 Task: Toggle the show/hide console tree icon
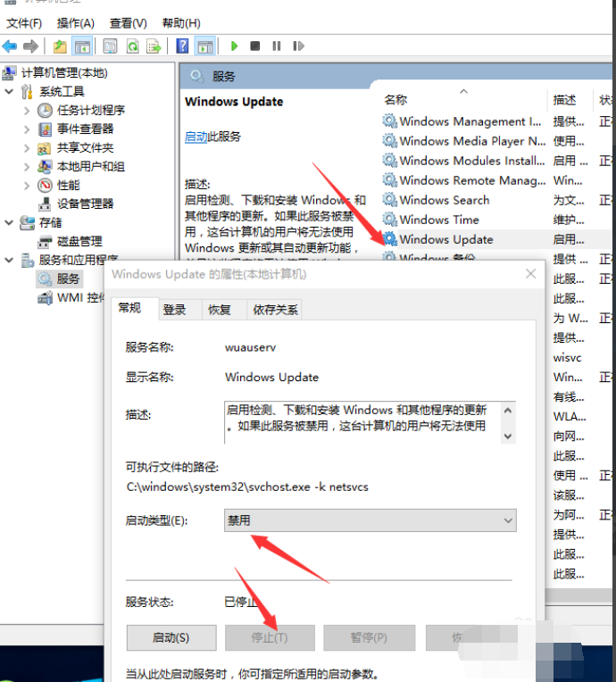point(82,46)
